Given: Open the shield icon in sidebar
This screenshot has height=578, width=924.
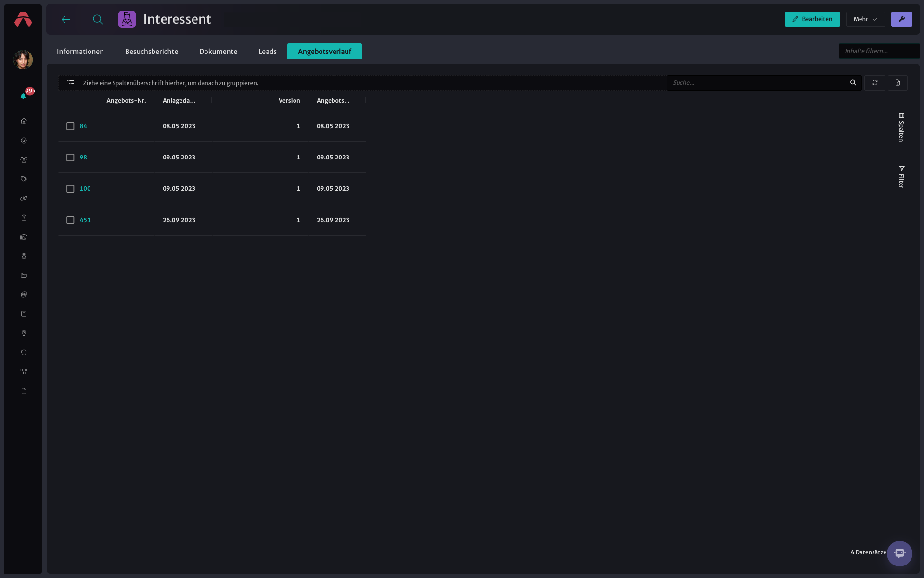Looking at the screenshot, I should pos(24,353).
